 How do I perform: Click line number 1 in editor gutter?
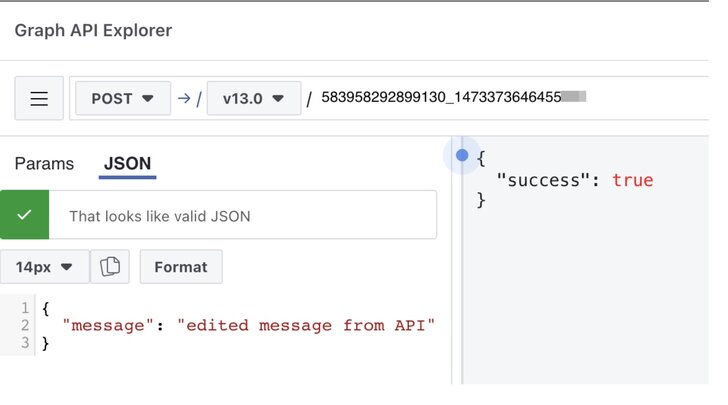(x=25, y=308)
